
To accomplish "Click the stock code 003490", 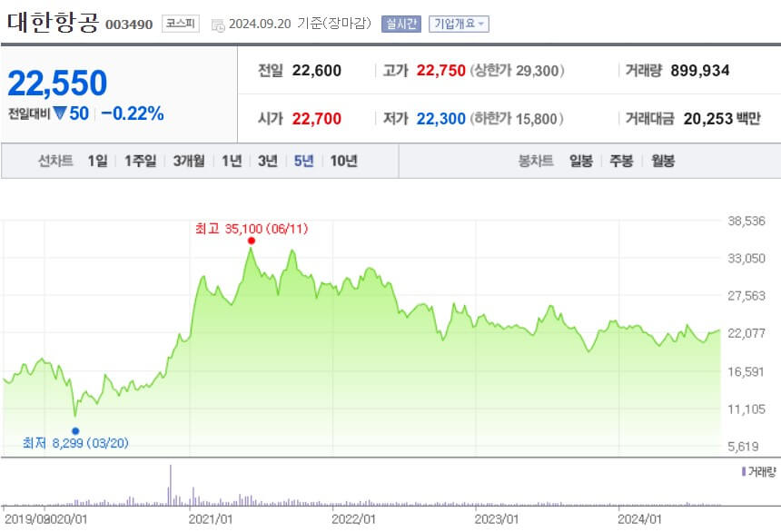I will 129,25.
